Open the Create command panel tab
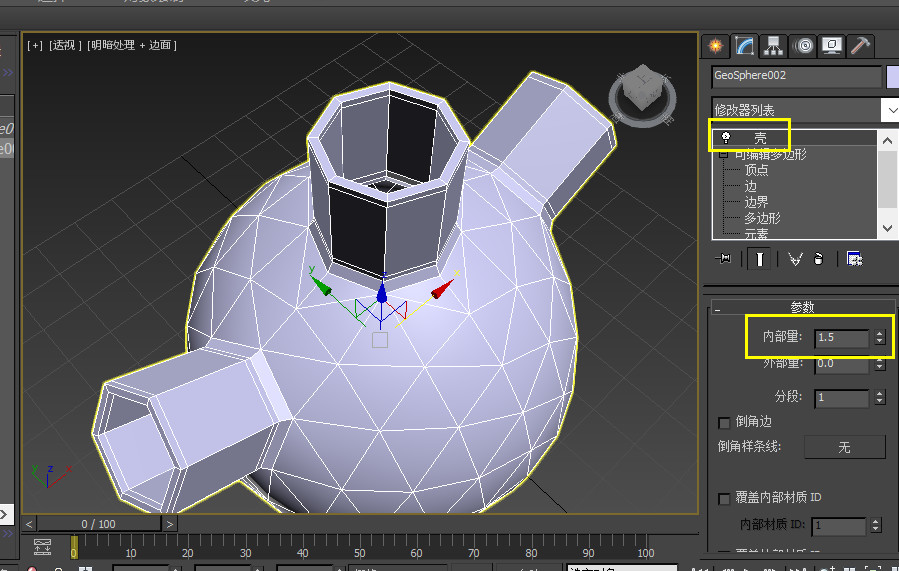This screenshot has height=571, width=899. [x=714, y=45]
